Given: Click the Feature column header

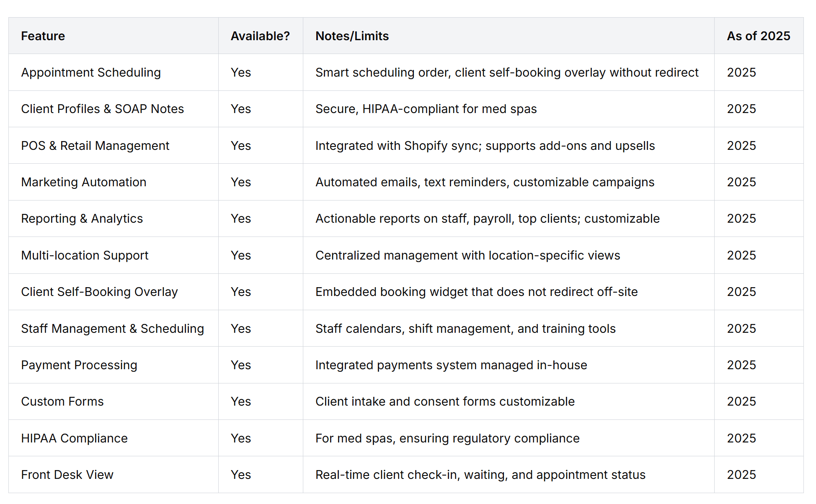Looking at the screenshot, I should tap(43, 36).
